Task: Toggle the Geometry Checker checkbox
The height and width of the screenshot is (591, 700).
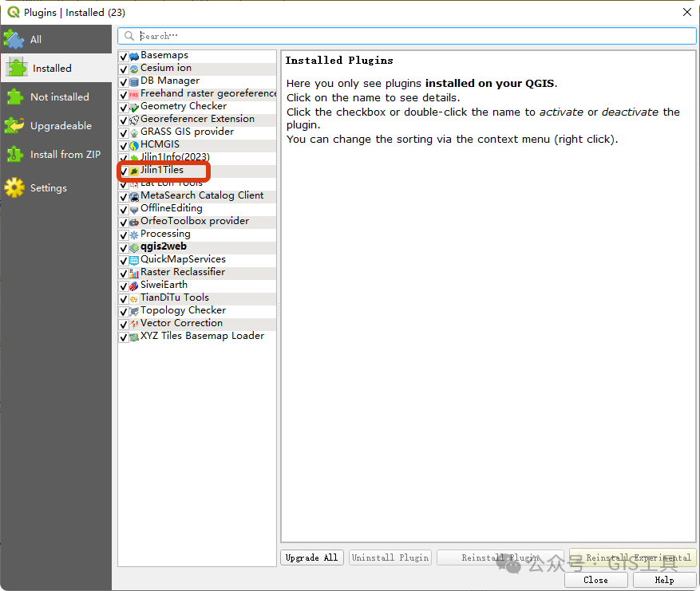Action: (124, 108)
